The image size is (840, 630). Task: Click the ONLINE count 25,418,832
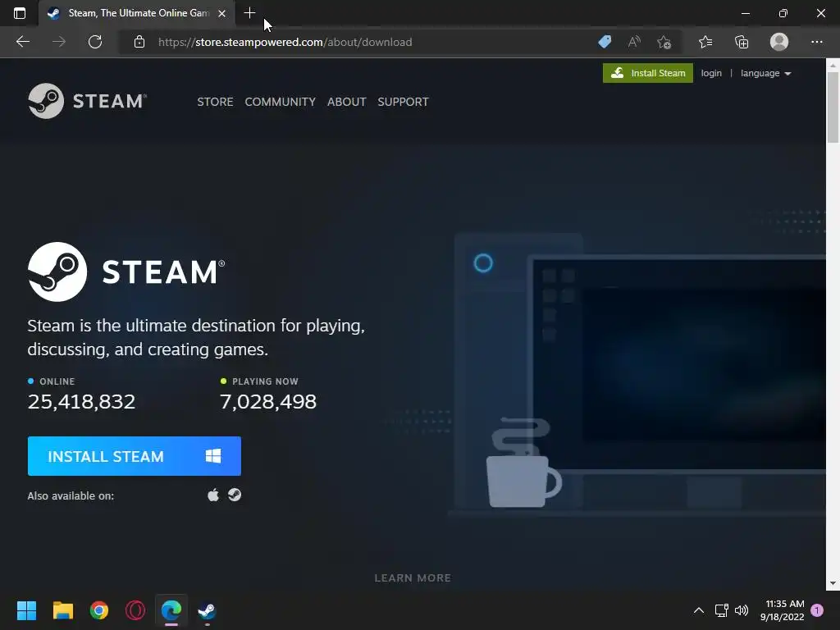[x=81, y=402]
